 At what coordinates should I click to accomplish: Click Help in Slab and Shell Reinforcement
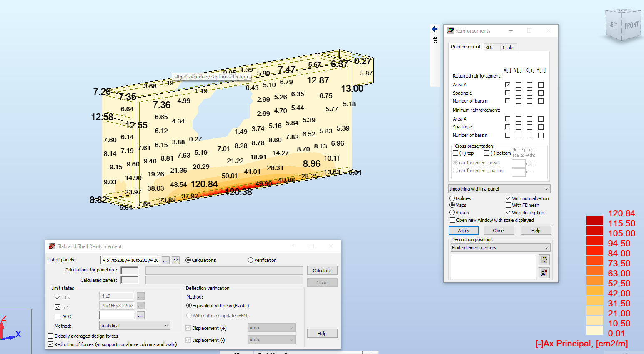click(322, 334)
